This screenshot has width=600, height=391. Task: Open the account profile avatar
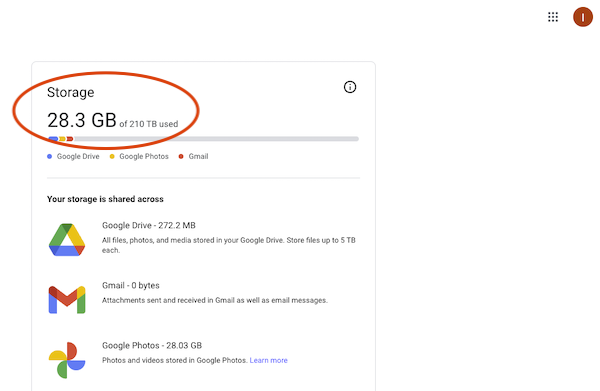582,17
